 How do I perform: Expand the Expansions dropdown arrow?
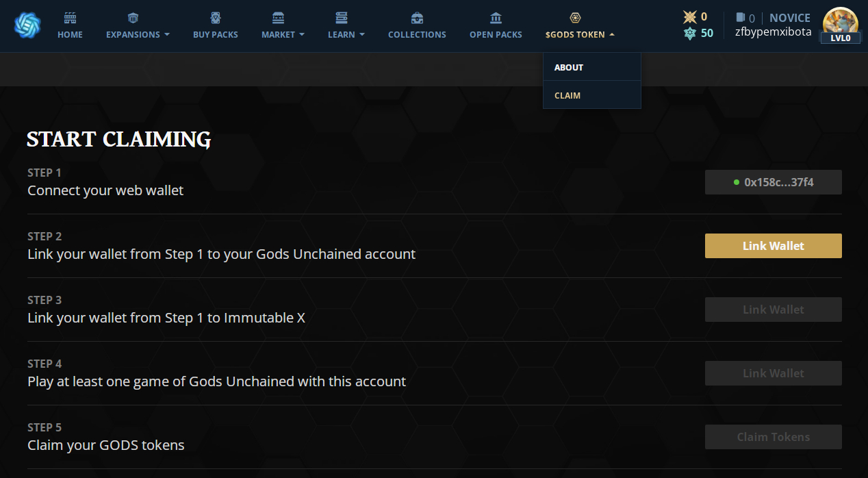coord(167,34)
